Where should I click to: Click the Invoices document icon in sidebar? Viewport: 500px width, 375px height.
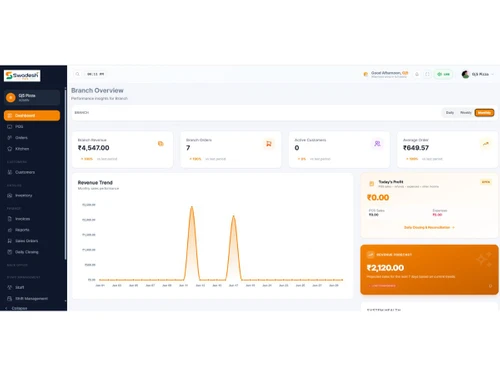(10, 219)
